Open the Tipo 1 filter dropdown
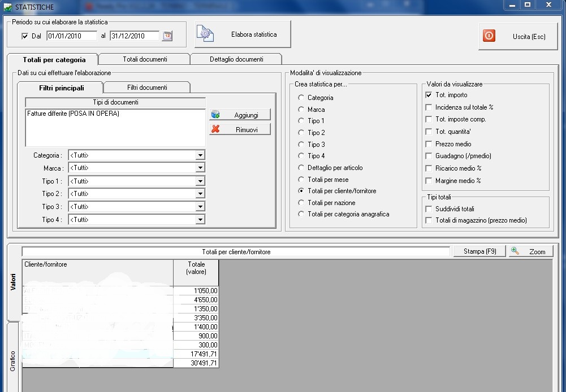Viewport: 566px width, 392px height. 200,181
